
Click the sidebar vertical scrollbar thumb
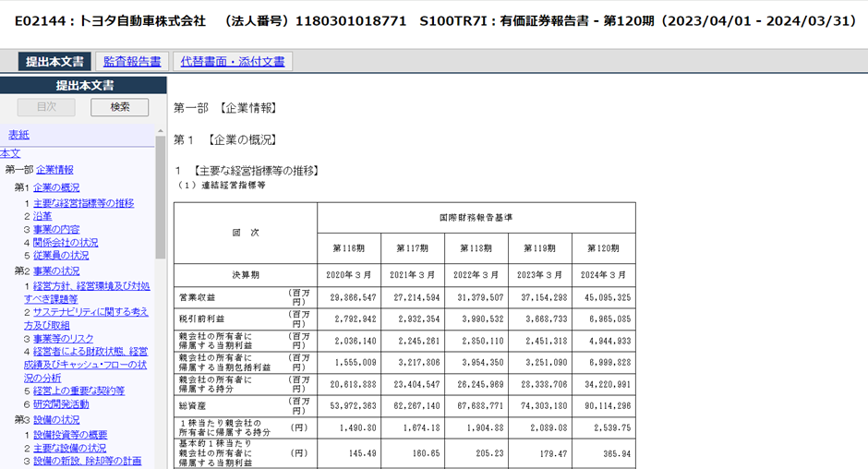(161, 198)
